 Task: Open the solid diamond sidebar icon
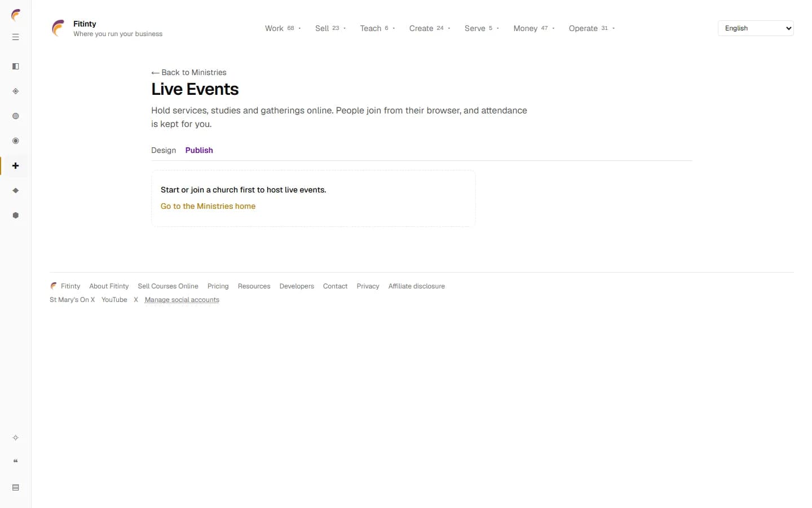point(16,191)
